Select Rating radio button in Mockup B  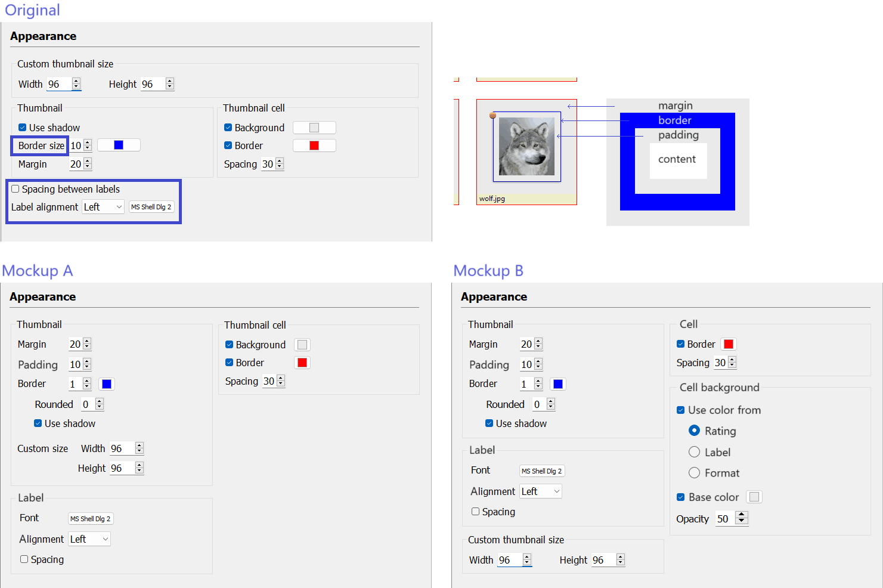coord(694,431)
